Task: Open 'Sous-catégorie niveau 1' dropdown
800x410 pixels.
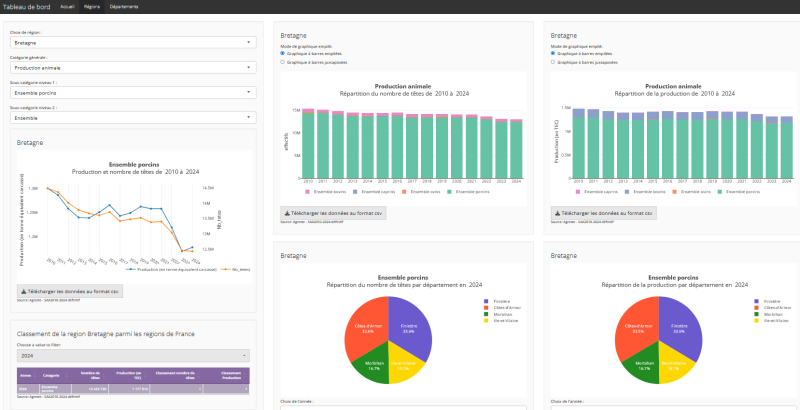Action: 130,93
